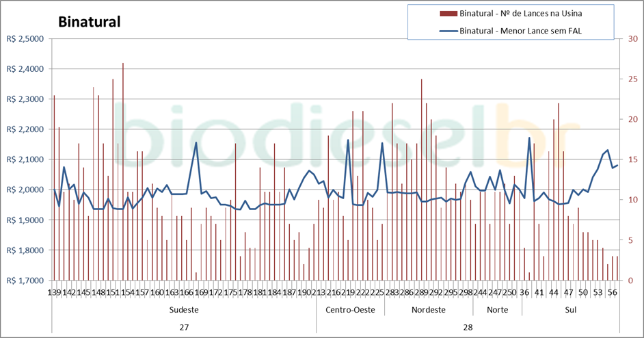Select the Sudeste region label

(184, 310)
